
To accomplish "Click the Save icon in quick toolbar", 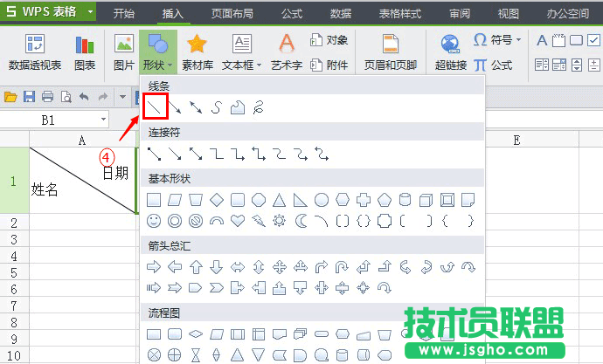I will [29, 96].
